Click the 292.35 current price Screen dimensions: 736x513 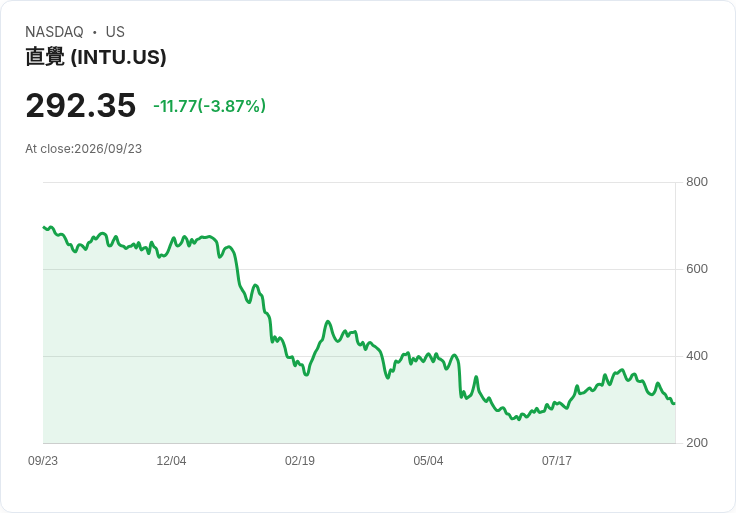pyautogui.click(x=81, y=105)
